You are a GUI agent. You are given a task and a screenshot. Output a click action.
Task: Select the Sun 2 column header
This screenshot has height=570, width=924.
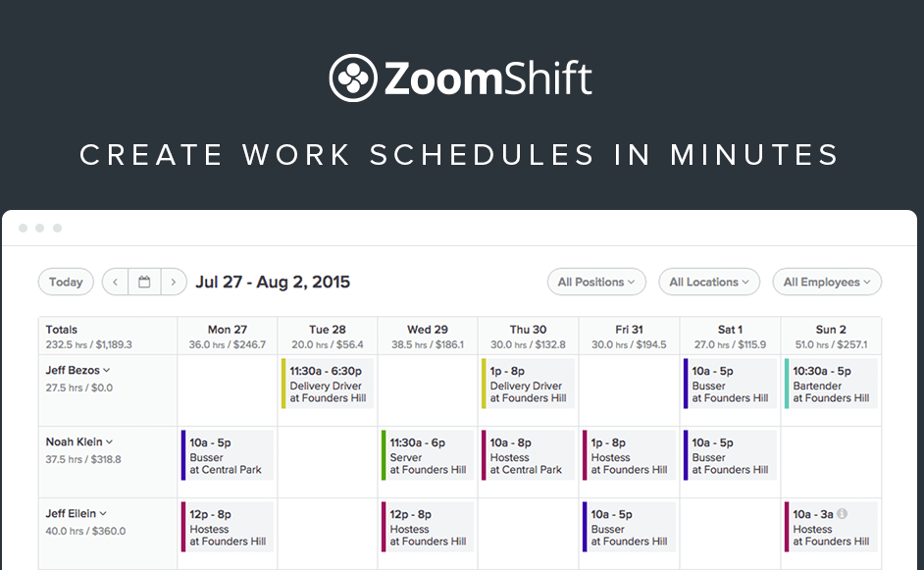point(831,337)
